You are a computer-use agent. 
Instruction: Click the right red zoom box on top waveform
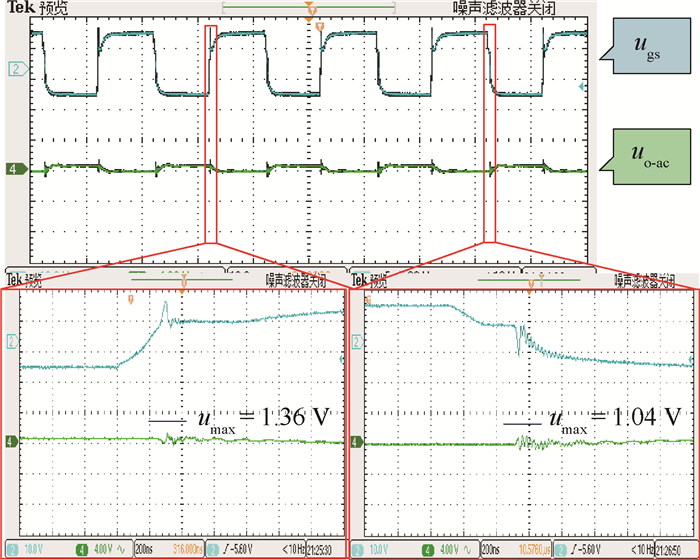click(489, 133)
